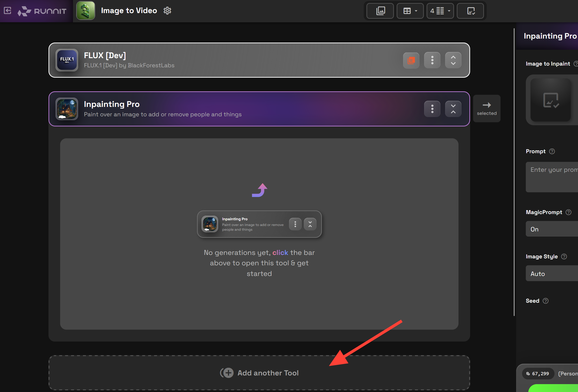This screenshot has width=578, height=392.
Task: Open workflow settings gear icon
Action: click(167, 11)
